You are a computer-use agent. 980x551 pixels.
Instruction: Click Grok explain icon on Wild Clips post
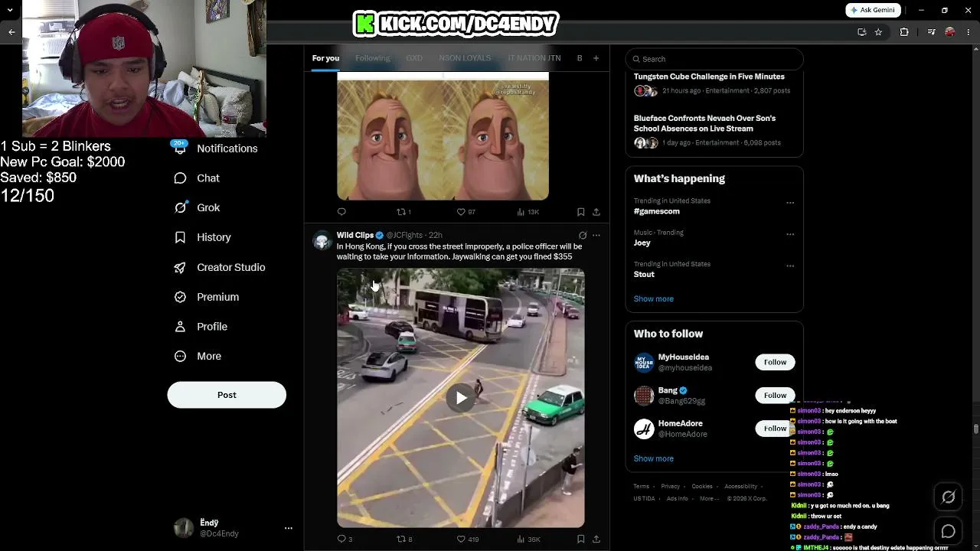(583, 235)
